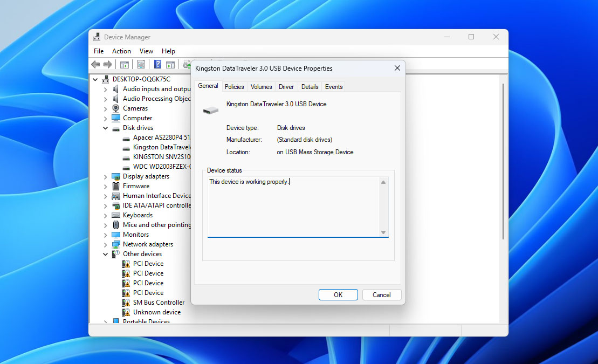Screen dimensions: 598x364
Task: Click Device status scroll up arrow
Action: (383, 182)
